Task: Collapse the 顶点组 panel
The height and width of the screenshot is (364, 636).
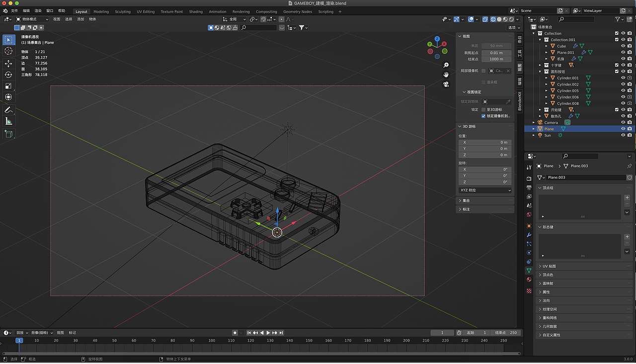Action: [585, 188]
